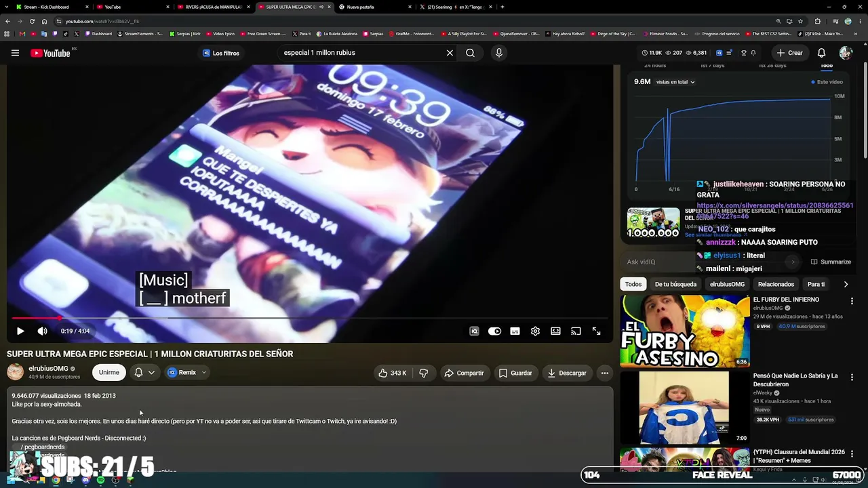
Task: Open vidIQ icon in player controls
Action: click(x=474, y=331)
